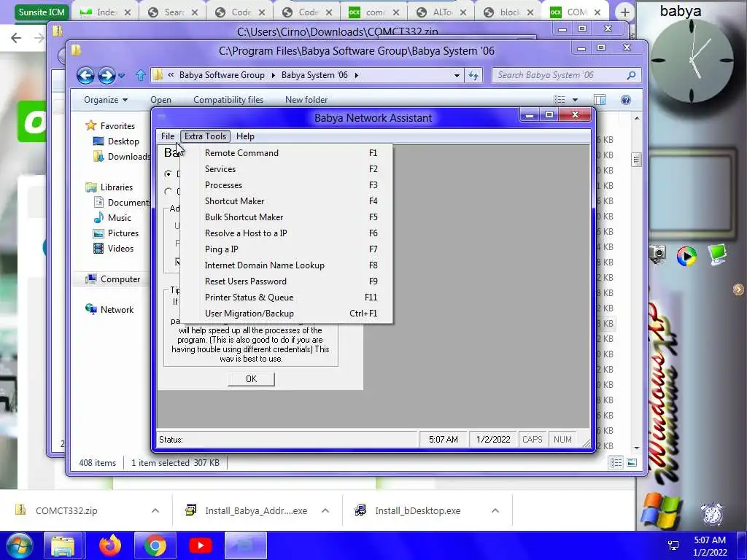Open a new browser tab

(x=624, y=13)
